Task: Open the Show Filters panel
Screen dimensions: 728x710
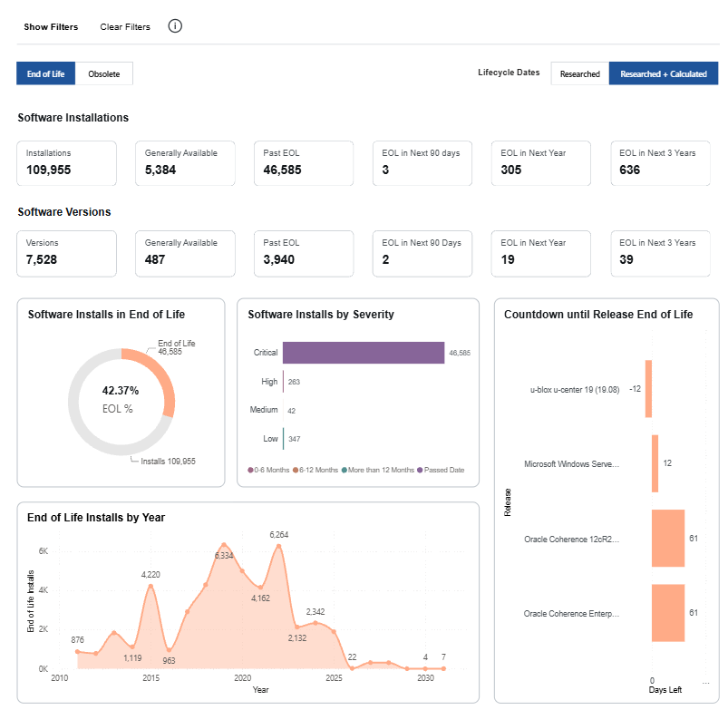Action: tap(51, 27)
